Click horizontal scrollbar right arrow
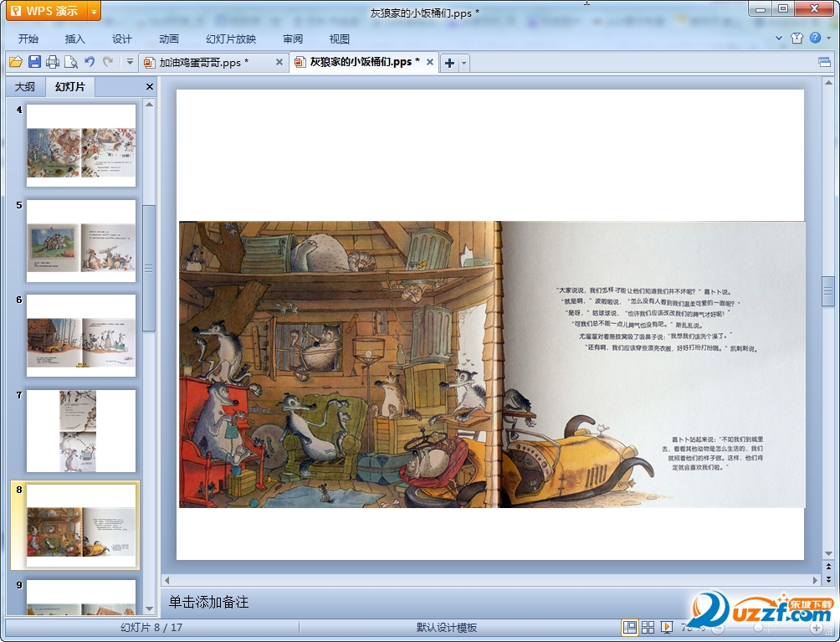The width and height of the screenshot is (840, 642). [x=816, y=580]
